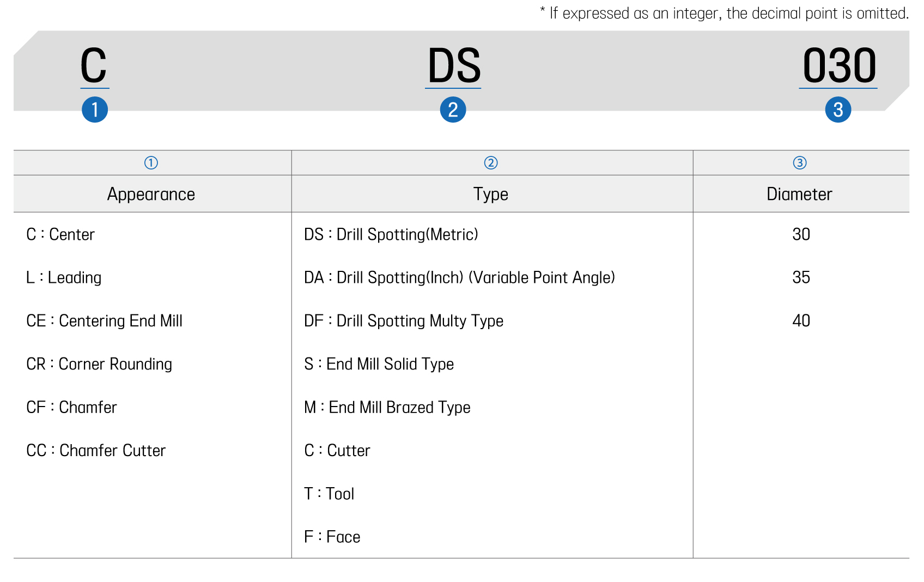This screenshot has height=582, width=924.
Task: Click "CE : Centering End Mill" entry
Action: [104, 321]
